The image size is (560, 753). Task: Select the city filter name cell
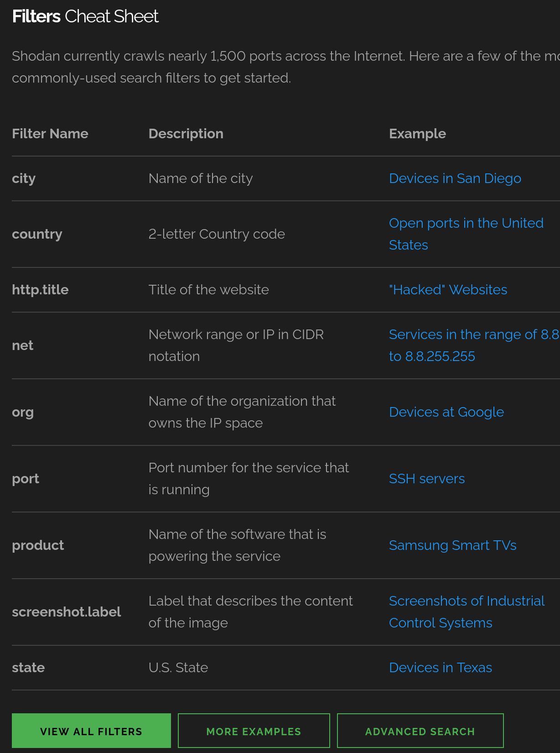(x=24, y=178)
